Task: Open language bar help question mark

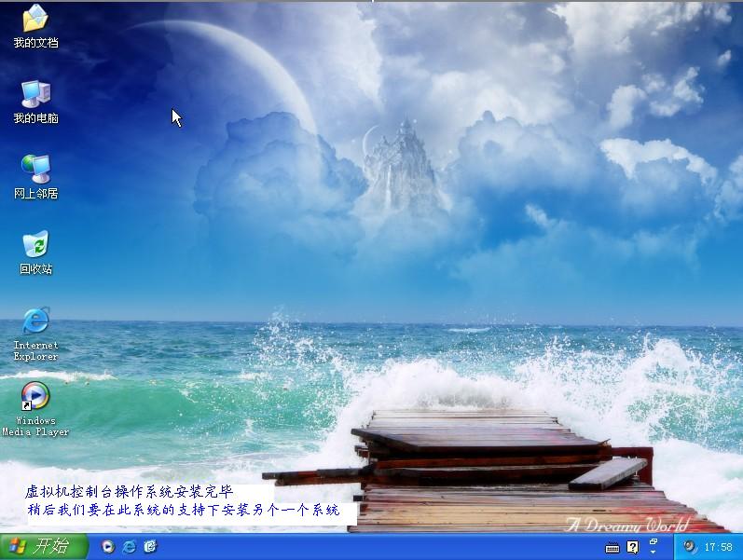Action: coord(633,547)
